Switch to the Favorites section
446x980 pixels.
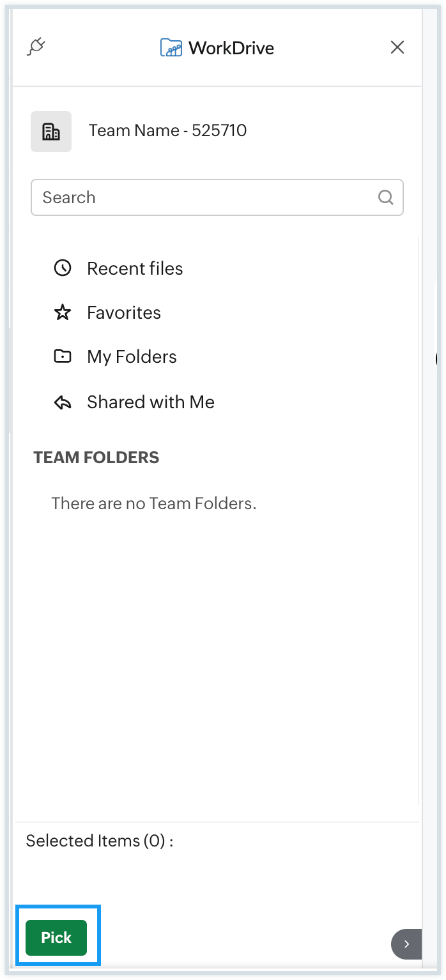[123, 312]
